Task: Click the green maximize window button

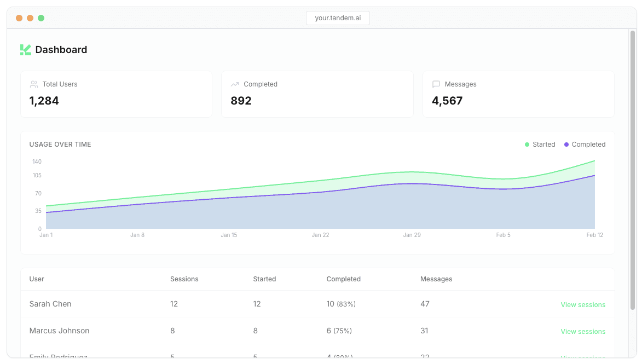Action: tap(41, 18)
